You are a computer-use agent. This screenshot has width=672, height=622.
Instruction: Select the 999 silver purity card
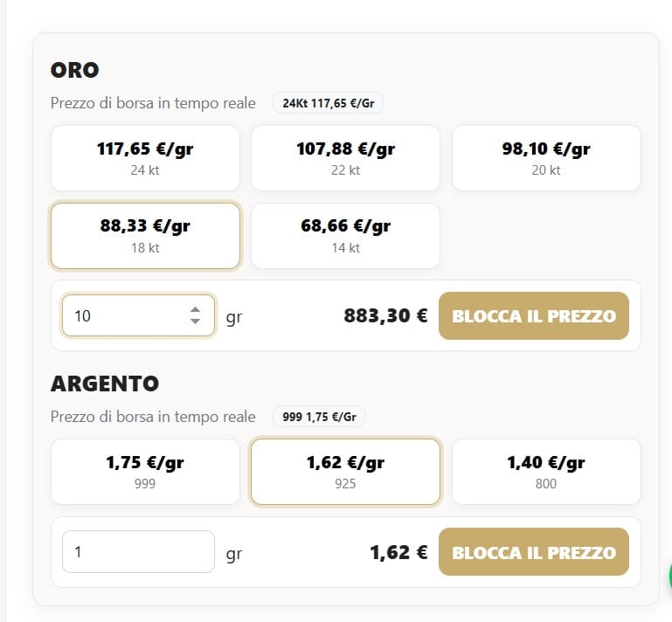click(x=145, y=472)
